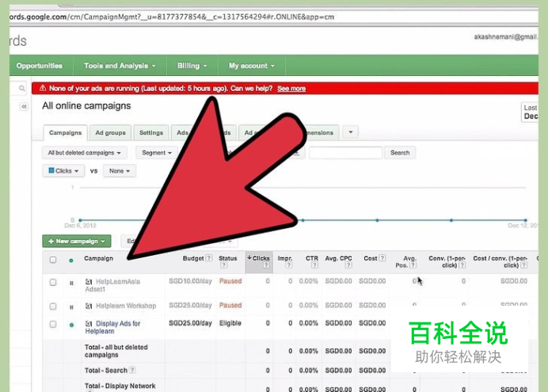The image size is (548, 392).
Task: Switch to the Settings tab
Action: click(x=151, y=133)
